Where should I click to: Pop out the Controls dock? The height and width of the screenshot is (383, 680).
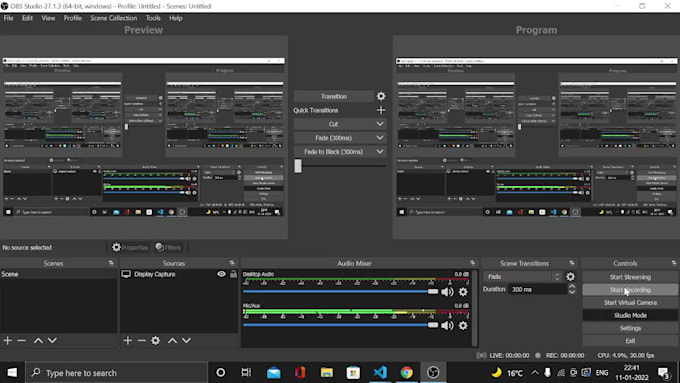673,263
